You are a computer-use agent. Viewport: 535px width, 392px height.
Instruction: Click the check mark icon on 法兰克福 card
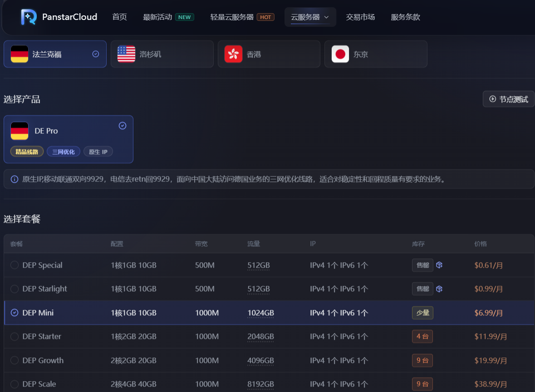(x=96, y=54)
